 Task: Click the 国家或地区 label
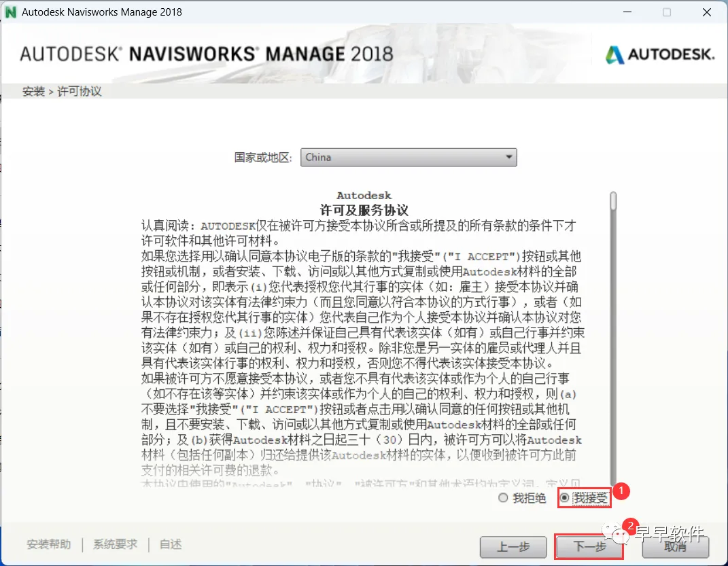tap(263, 158)
